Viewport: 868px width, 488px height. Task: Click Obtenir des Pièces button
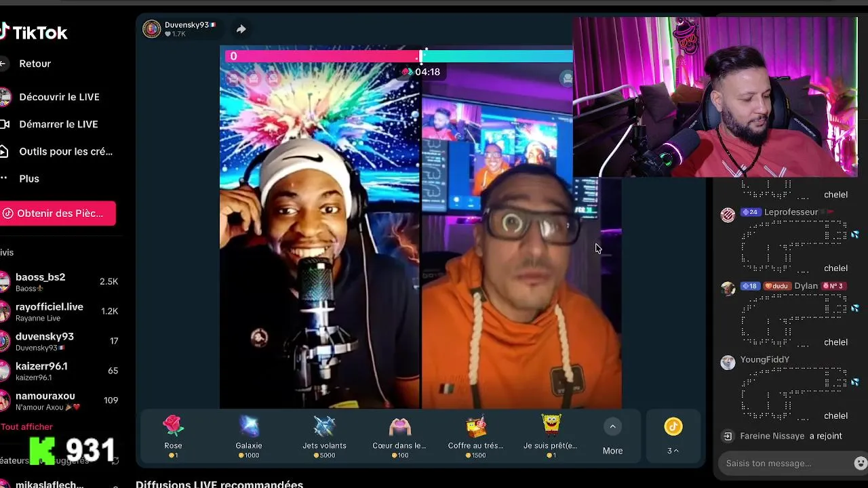[58, 213]
